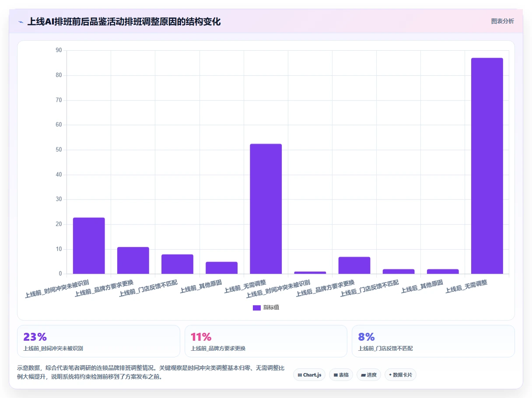The height and width of the screenshot is (398, 532).
Task: Click the lightning icon beside the title
Action: tap(21, 21)
